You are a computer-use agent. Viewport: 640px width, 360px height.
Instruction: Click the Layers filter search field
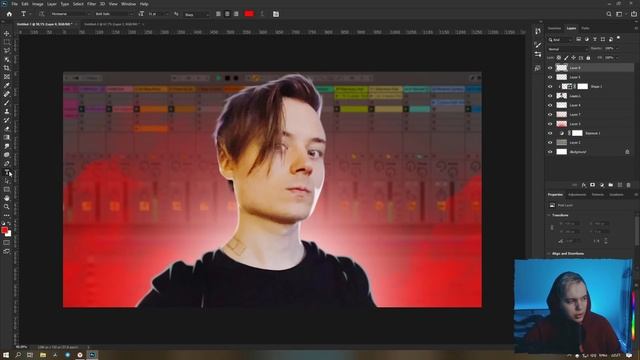pos(561,40)
